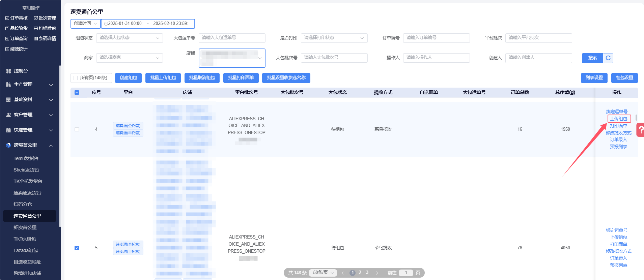
Task: Click the 创建组包 button
Action: (x=129, y=78)
